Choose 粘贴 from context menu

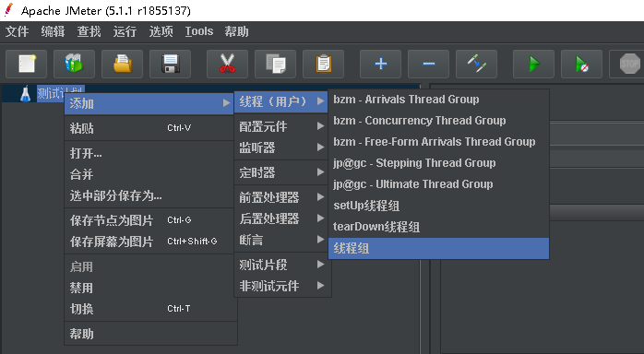pyautogui.click(x=149, y=128)
